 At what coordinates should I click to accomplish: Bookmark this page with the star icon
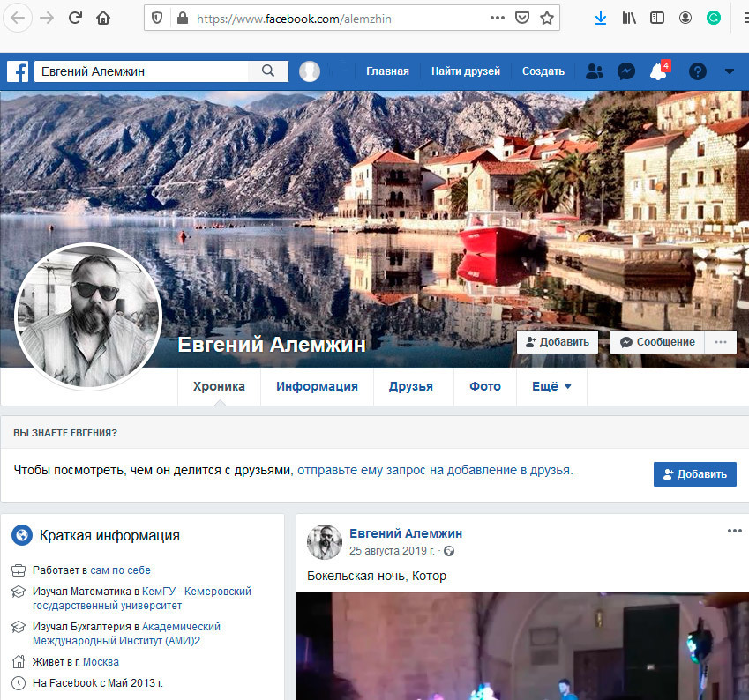pyautogui.click(x=547, y=18)
